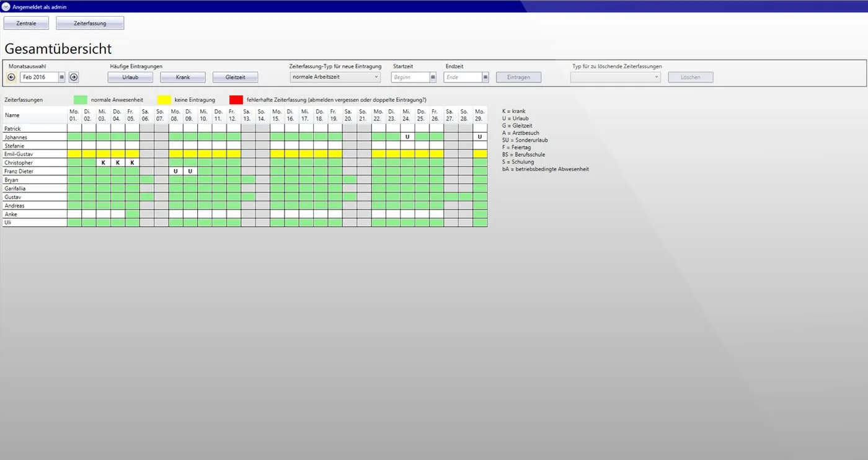Click the Gleitzeit quick-entry button
Image resolution: width=868 pixels, height=460 pixels.
(x=236, y=77)
